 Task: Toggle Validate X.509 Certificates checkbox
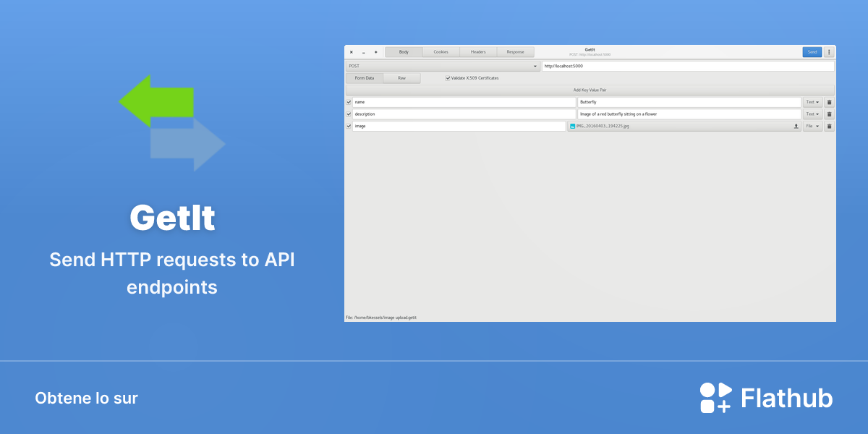pyautogui.click(x=448, y=78)
